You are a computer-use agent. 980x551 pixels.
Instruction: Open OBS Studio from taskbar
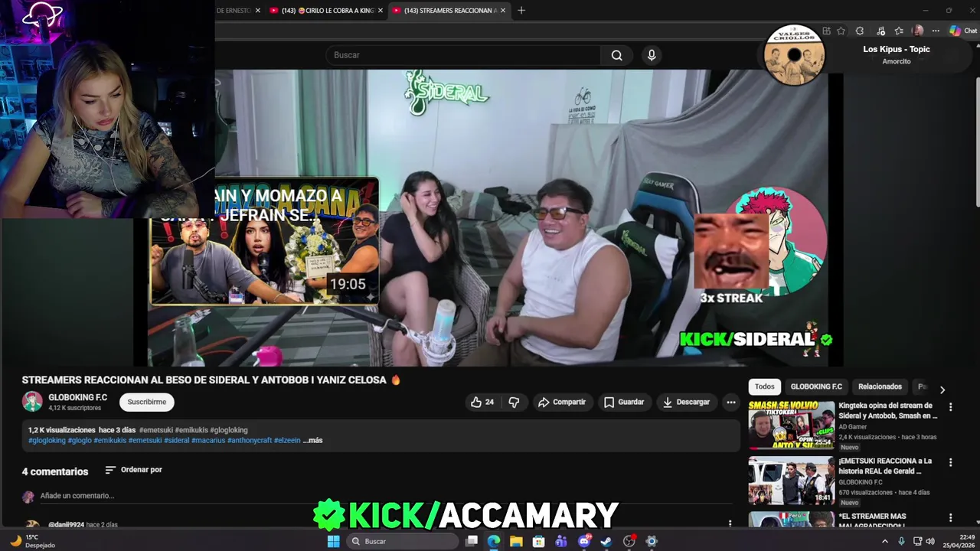629,541
